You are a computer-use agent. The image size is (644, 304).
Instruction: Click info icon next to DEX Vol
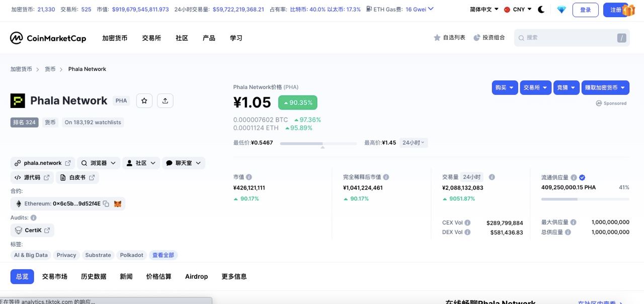pos(467,232)
